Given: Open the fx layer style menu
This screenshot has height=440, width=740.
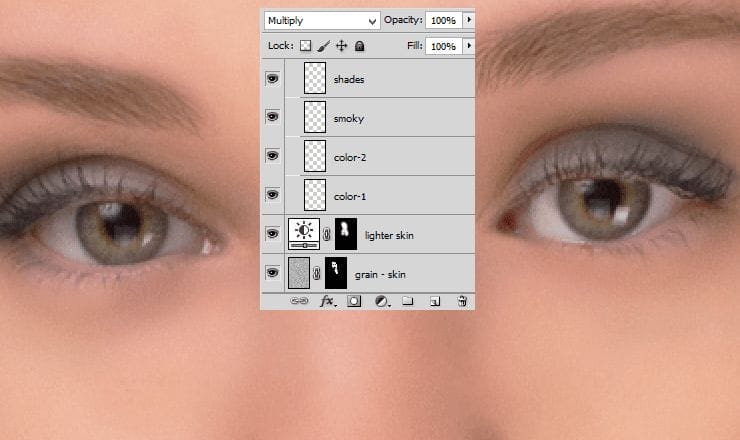Looking at the screenshot, I should pyautogui.click(x=326, y=300).
